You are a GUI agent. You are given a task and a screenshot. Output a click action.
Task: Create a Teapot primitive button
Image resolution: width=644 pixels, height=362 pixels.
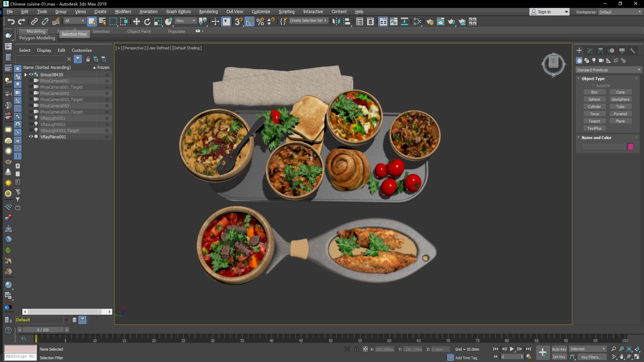594,121
